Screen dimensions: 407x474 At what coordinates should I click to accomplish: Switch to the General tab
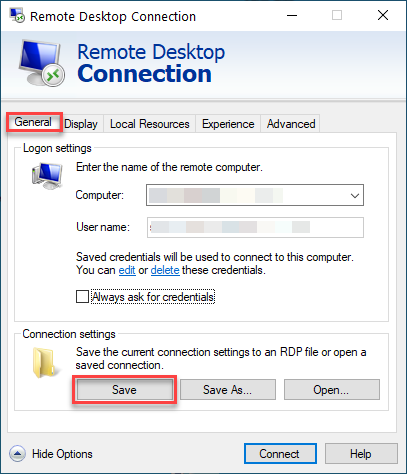tap(33, 122)
